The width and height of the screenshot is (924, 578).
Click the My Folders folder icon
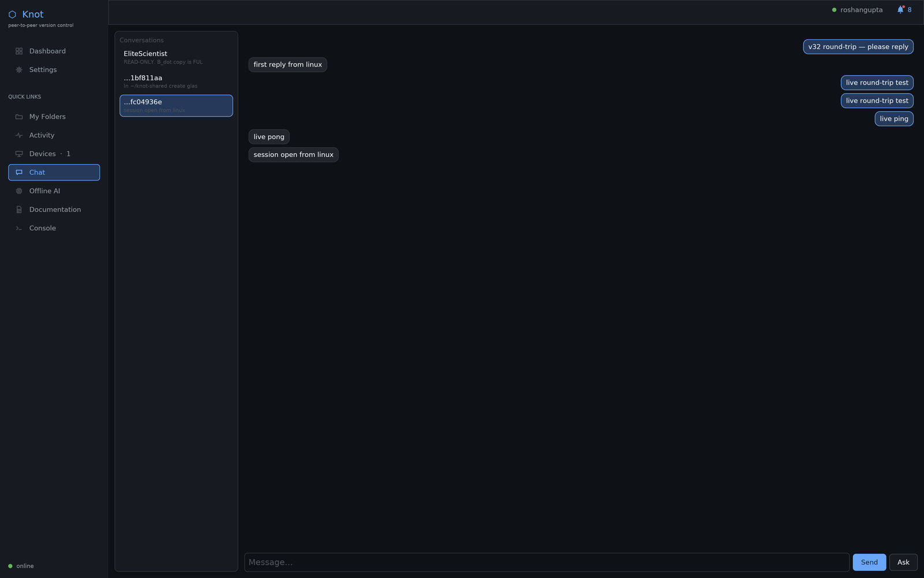(x=19, y=117)
